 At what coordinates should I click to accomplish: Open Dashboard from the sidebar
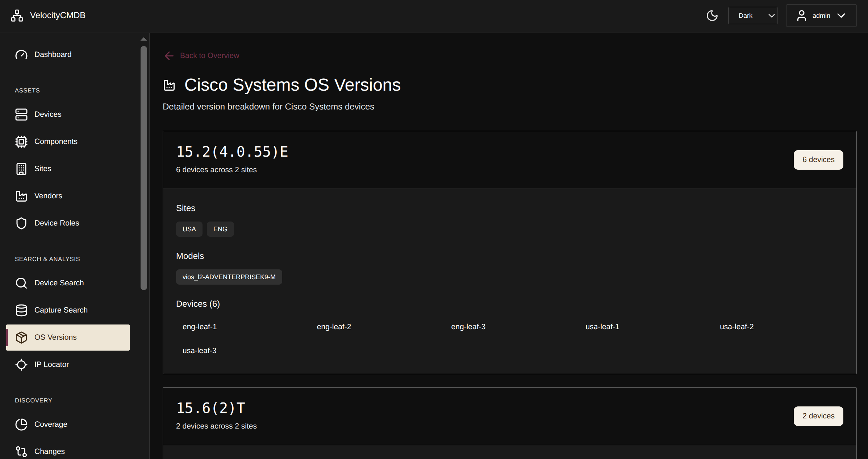pyautogui.click(x=68, y=55)
